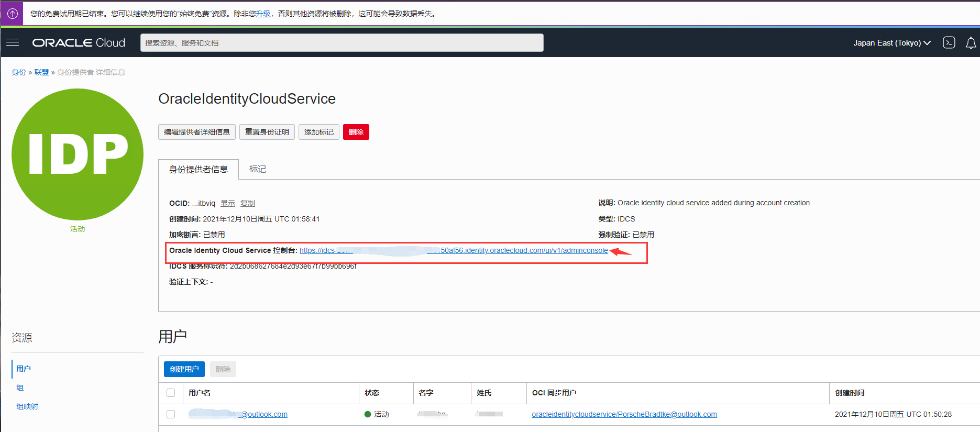980x432 pixels.
Task: Focus the resource search field
Action: [342, 43]
